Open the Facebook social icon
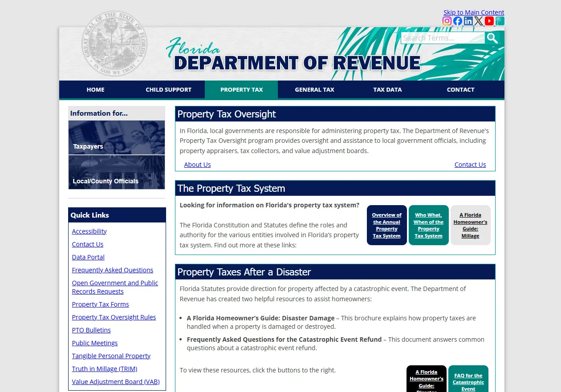 tap(458, 21)
